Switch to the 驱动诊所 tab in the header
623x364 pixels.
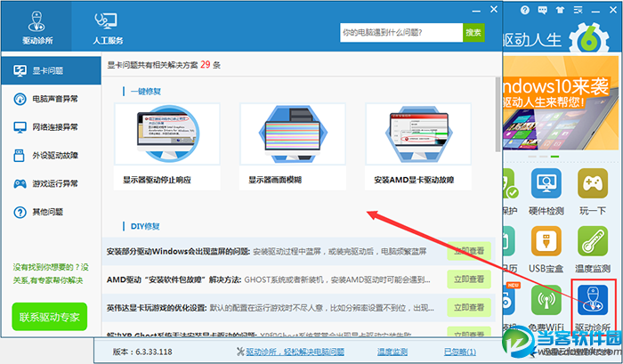(x=37, y=28)
